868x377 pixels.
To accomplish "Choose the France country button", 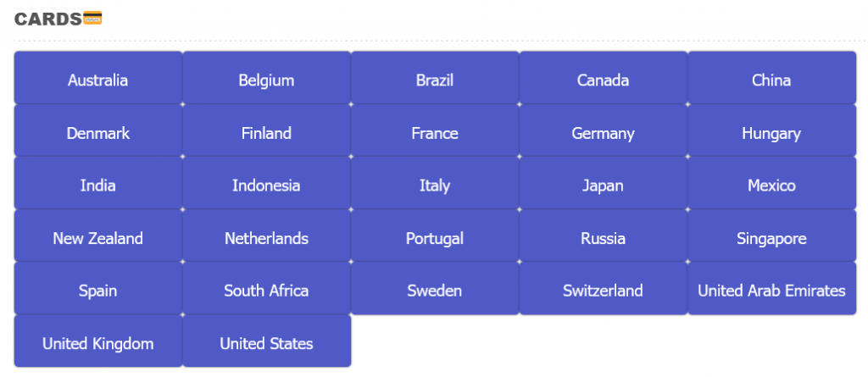I will tap(435, 133).
